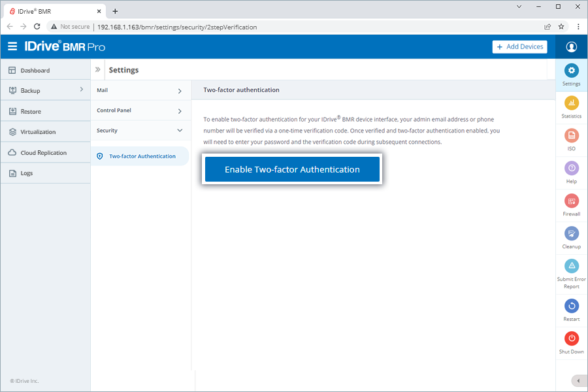
Task: Expand the Control Panel settings section
Action: point(140,110)
